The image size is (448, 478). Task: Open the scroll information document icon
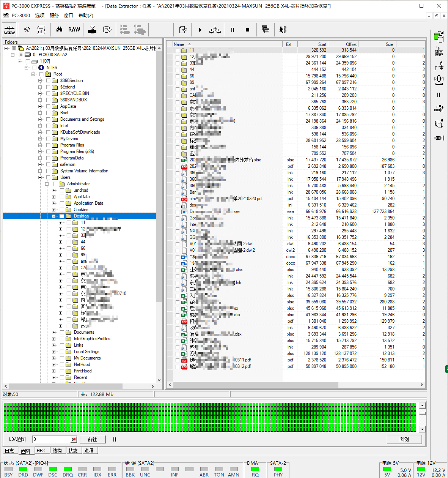coord(41,30)
